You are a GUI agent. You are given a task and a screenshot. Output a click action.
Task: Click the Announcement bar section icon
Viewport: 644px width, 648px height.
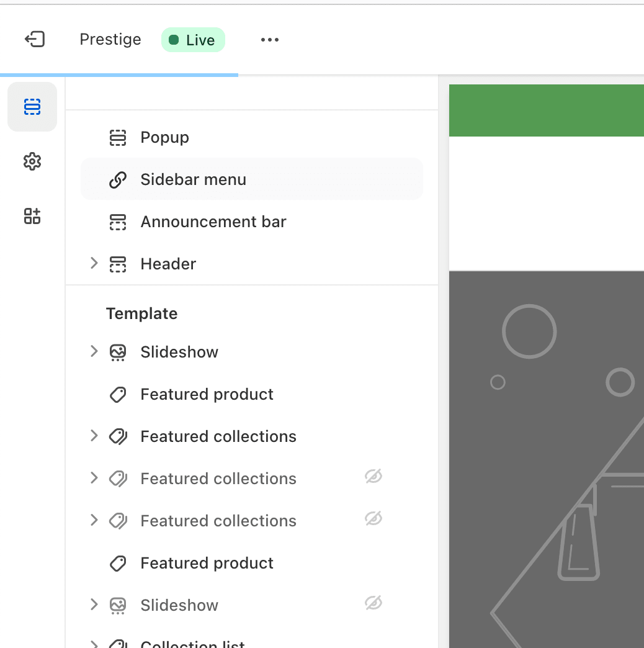118,222
